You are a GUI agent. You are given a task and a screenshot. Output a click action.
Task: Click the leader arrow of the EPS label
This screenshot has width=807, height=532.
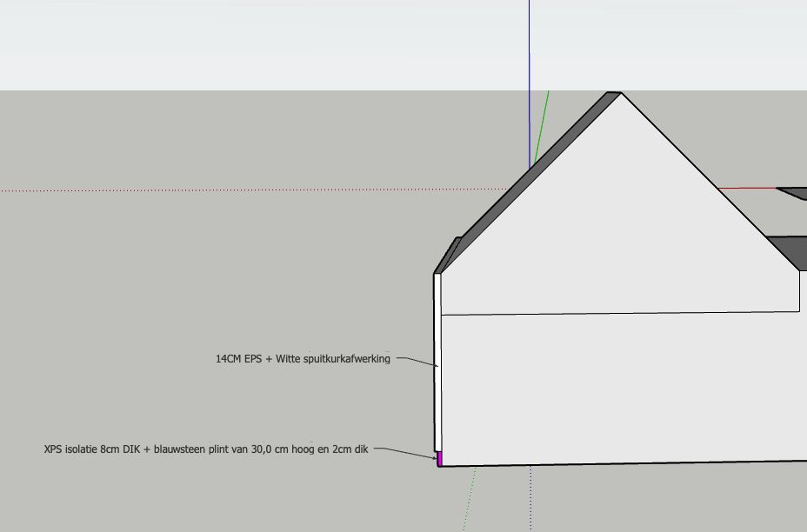point(417,361)
